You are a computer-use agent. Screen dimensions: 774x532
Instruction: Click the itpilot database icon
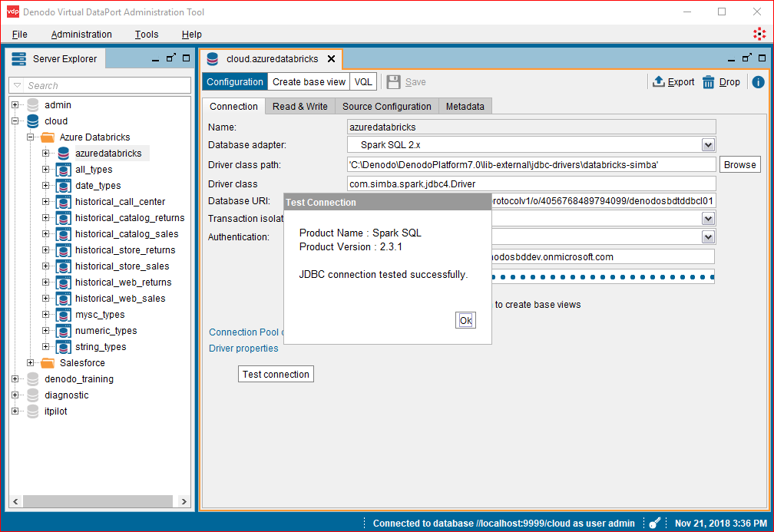pyautogui.click(x=33, y=411)
